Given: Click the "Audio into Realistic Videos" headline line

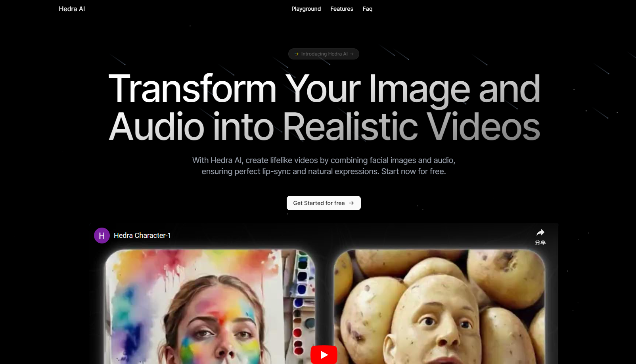Looking at the screenshot, I should (324, 127).
